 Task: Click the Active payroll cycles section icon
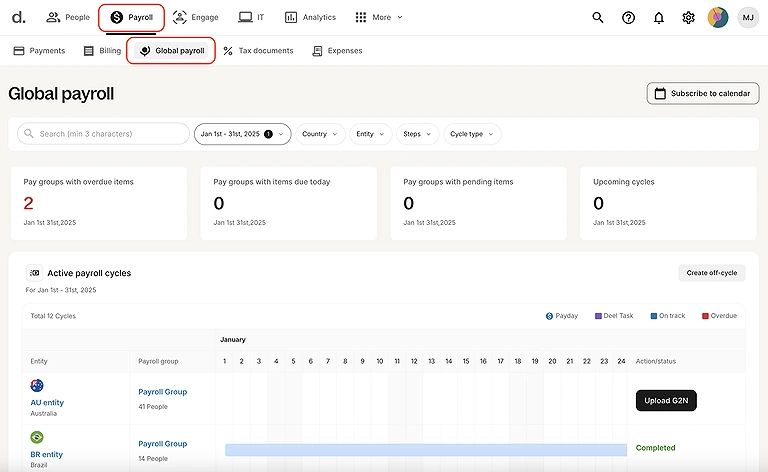34,273
